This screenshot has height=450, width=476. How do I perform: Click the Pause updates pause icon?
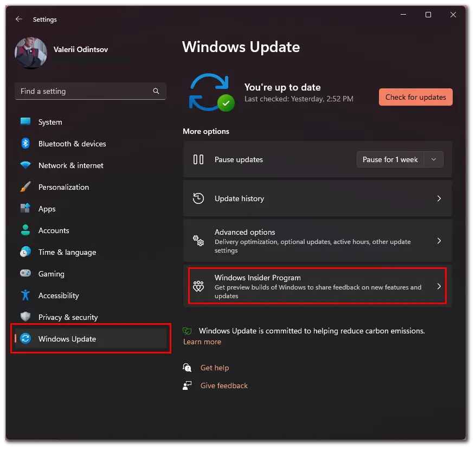coord(198,159)
